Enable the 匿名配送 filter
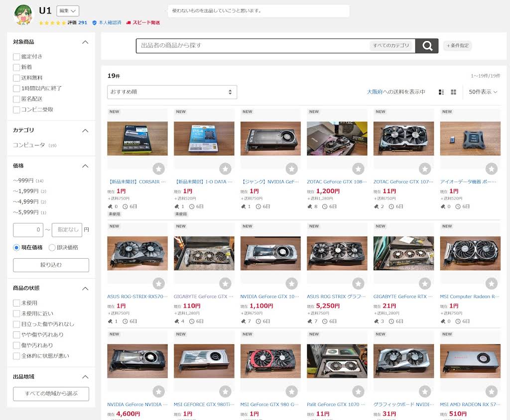 click(x=16, y=99)
